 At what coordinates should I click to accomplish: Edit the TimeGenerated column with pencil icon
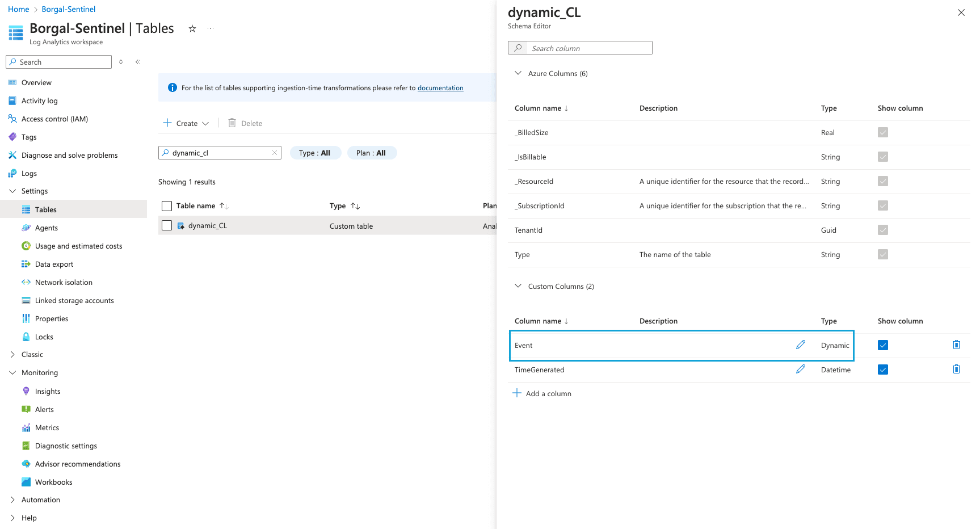pyautogui.click(x=801, y=370)
